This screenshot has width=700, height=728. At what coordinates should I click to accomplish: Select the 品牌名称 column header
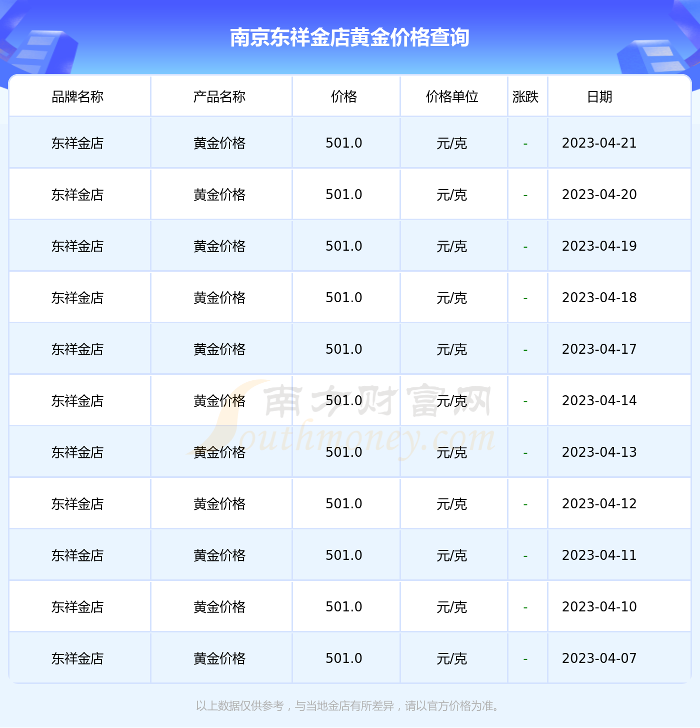77,97
